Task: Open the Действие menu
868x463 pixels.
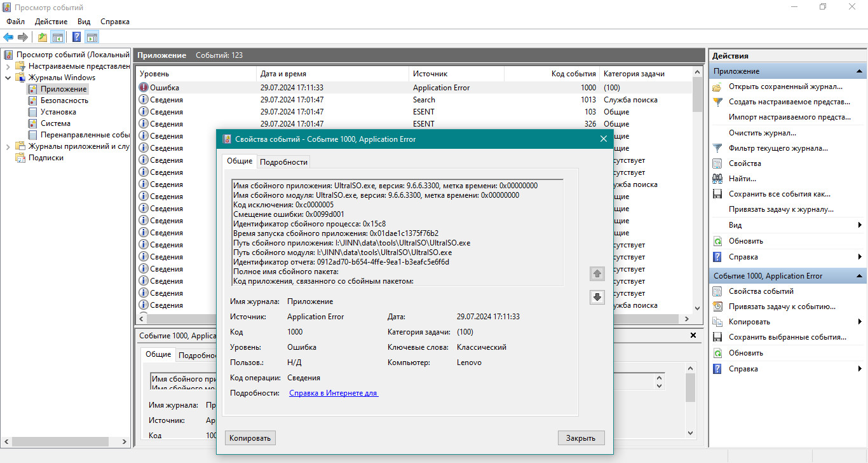Action: 51,22
